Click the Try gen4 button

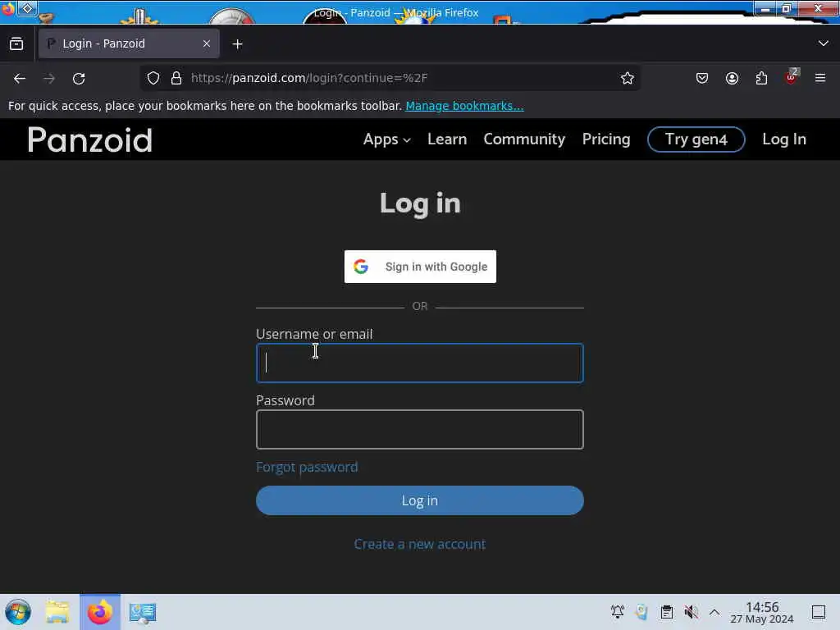coord(696,139)
